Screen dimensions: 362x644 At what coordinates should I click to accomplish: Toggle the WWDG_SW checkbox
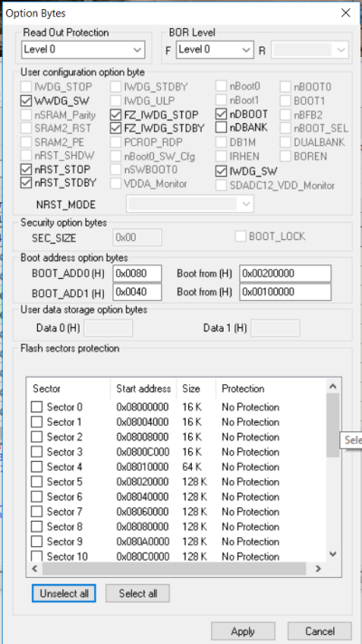[x=26, y=101]
